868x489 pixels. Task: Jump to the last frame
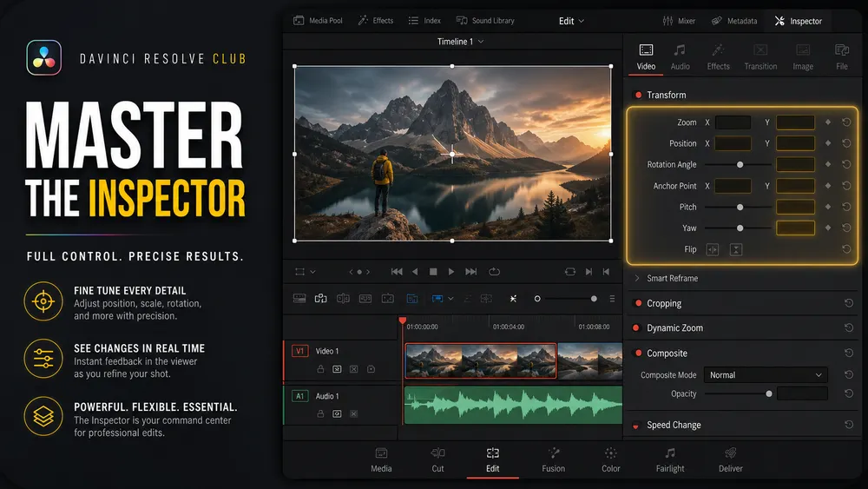[x=471, y=272]
